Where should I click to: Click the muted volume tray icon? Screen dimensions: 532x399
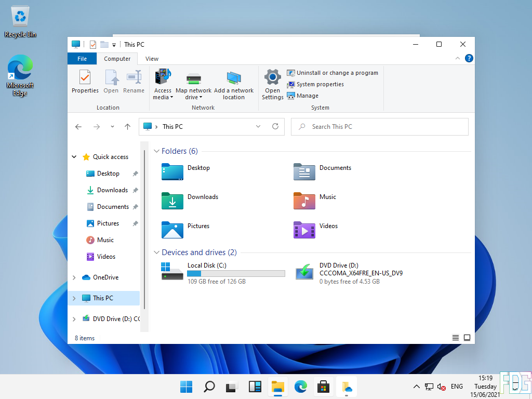(442, 387)
